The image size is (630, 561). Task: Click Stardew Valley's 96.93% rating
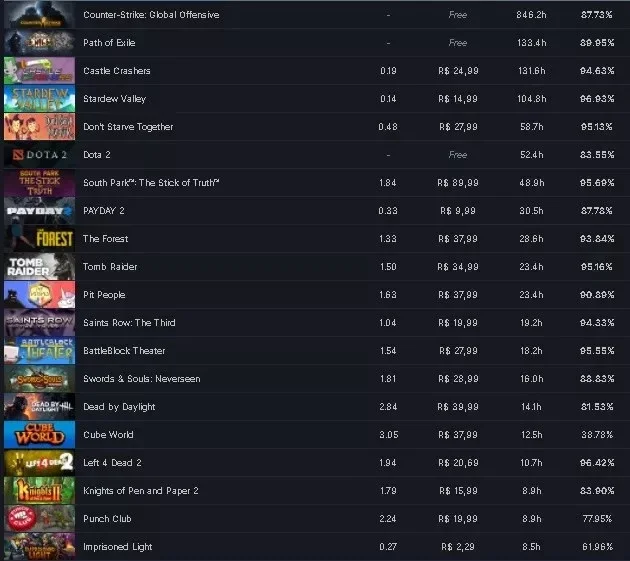[597, 99]
